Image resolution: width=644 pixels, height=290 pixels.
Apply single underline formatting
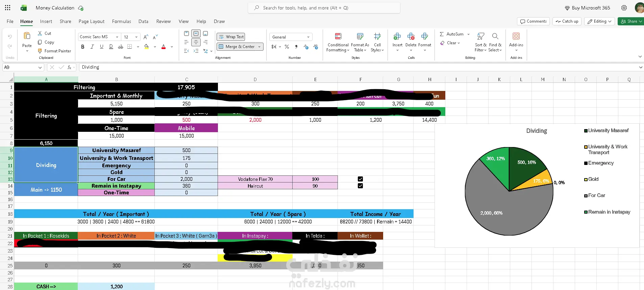tap(102, 47)
